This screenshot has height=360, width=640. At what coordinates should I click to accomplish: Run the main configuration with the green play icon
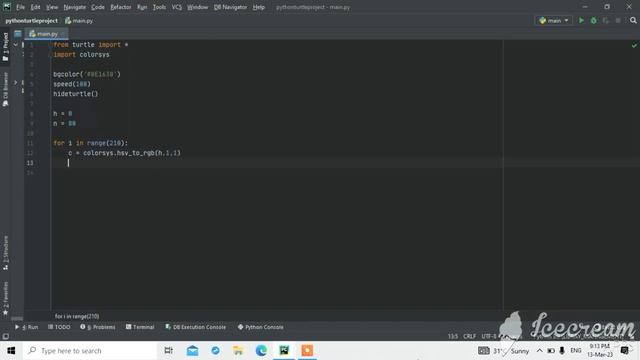click(x=581, y=20)
